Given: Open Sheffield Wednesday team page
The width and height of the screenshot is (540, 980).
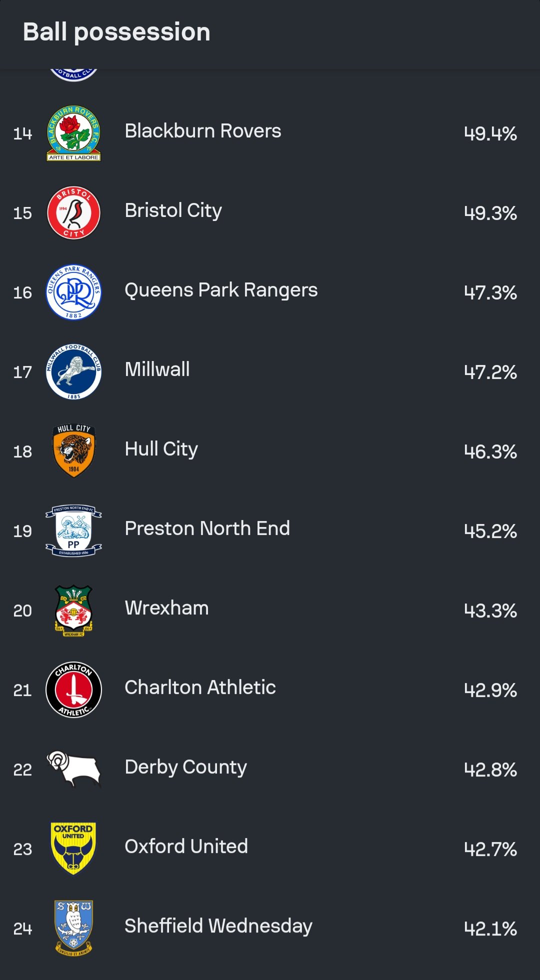Looking at the screenshot, I should pyautogui.click(x=218, y=926).
